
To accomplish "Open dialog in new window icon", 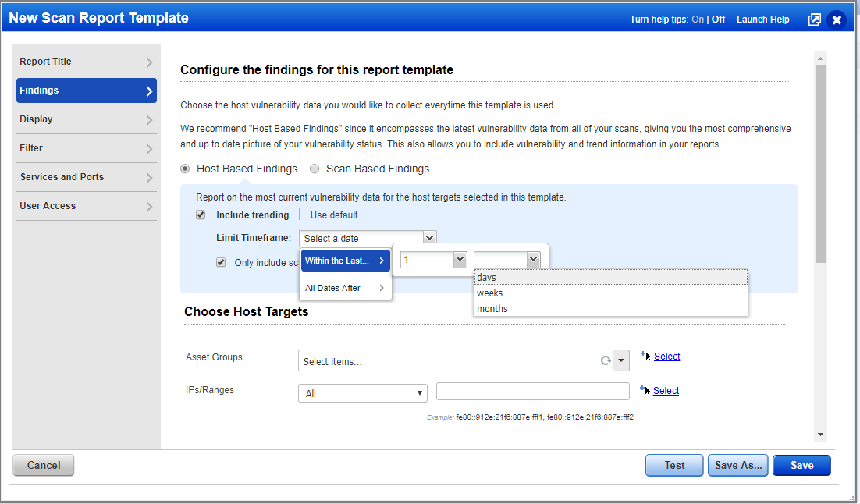I will (x=815, y=20).
